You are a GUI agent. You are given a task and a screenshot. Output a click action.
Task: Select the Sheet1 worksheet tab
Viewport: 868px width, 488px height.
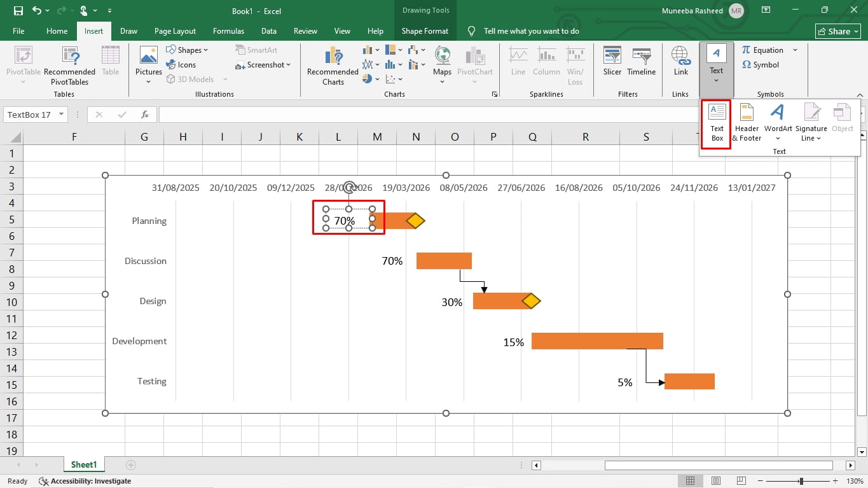(x=84, y=465)
